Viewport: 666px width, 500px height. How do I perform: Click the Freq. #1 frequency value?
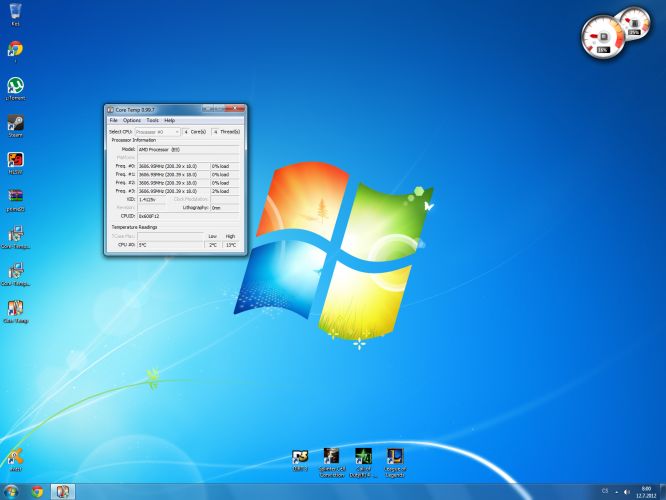point(173,175)
